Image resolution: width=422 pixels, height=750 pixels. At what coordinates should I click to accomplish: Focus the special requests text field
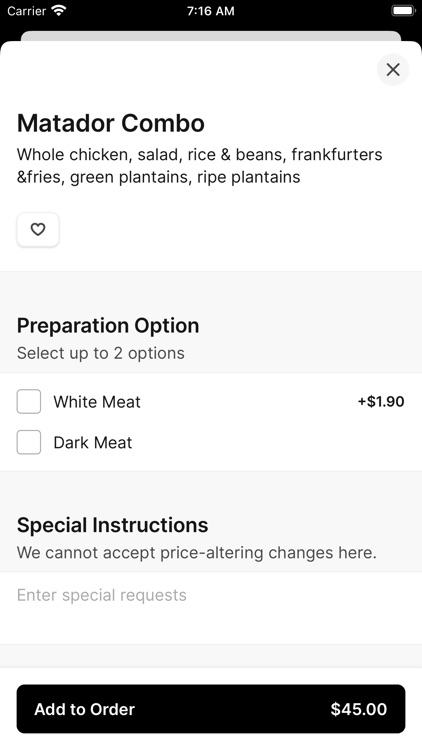(x=211, y=608)
